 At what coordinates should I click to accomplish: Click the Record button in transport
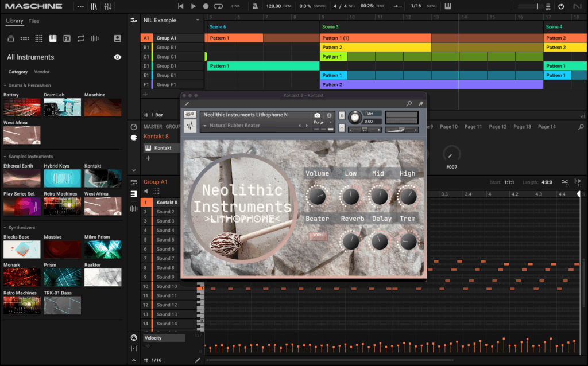tap(206, 6)
